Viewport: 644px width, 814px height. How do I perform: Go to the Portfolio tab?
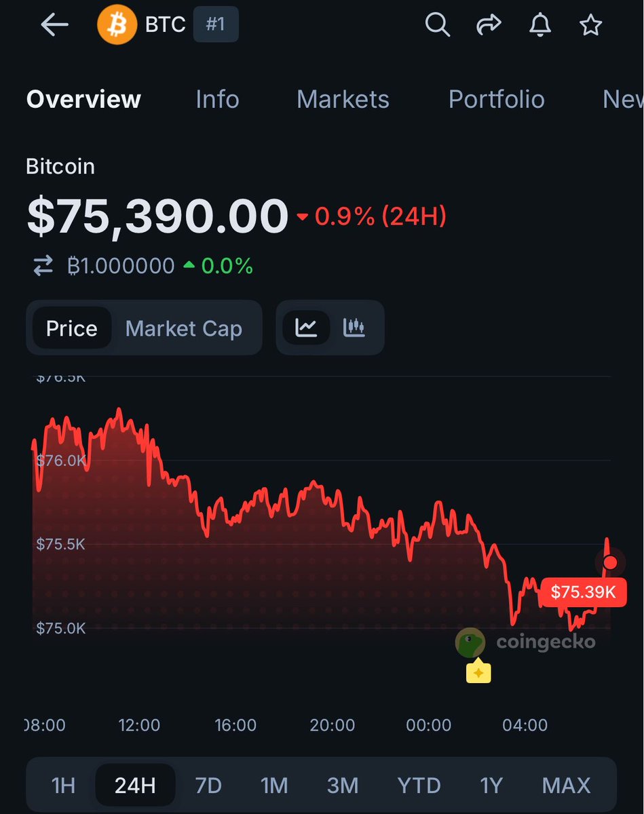coord(496,100)
